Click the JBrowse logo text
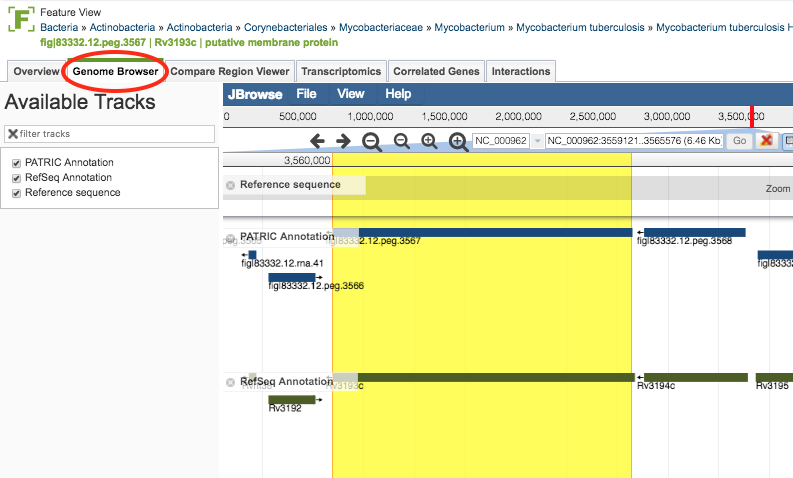Viewport: 793px width, 478px height. click(255, 94)
